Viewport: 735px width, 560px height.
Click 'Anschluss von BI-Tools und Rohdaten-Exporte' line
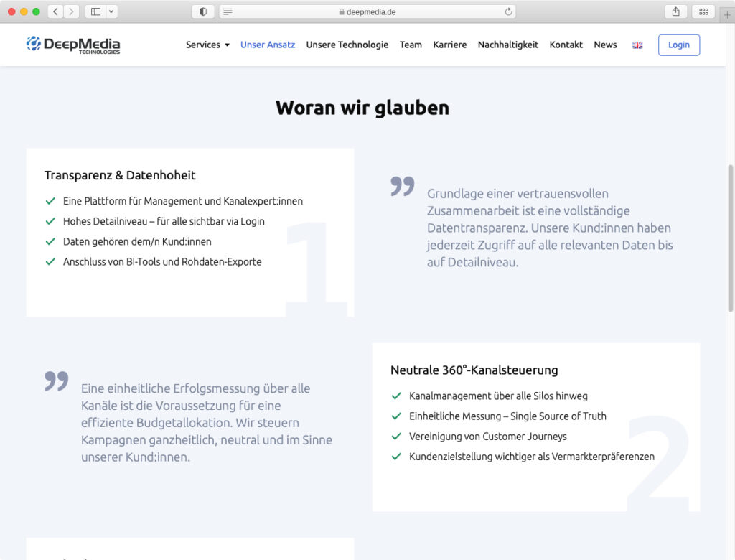tap(162, 262)
